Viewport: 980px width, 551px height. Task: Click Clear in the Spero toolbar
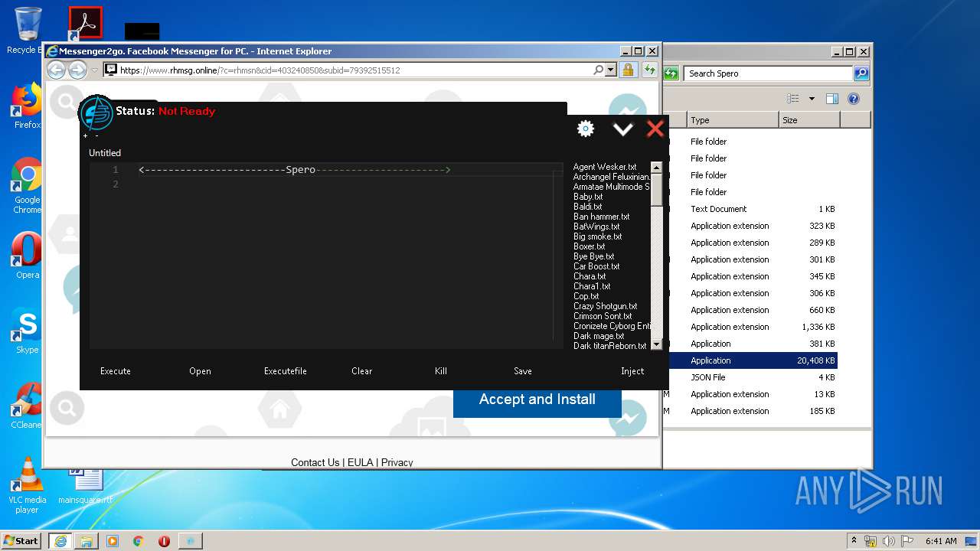362,371
